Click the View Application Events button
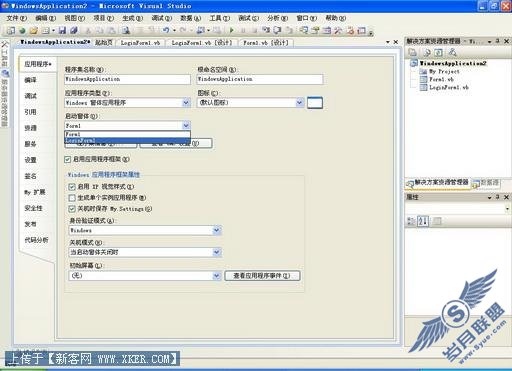The height and width of the screenshot is (371, 512). (262, 276)
